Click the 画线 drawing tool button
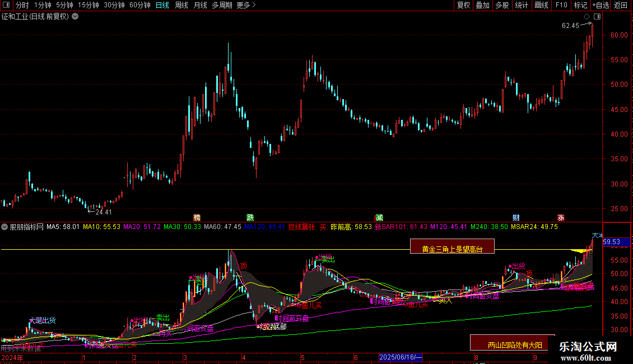The image size is (633, 364). click(x=541, y=5)
